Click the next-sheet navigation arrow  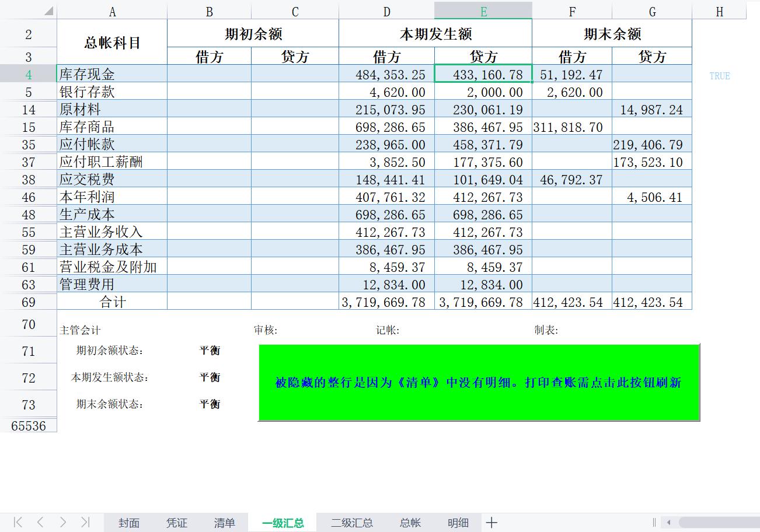coord(62,523)
